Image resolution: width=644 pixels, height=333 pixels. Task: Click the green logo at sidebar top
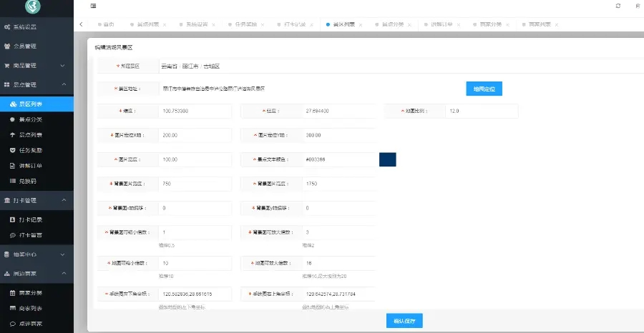pos(32,5)
